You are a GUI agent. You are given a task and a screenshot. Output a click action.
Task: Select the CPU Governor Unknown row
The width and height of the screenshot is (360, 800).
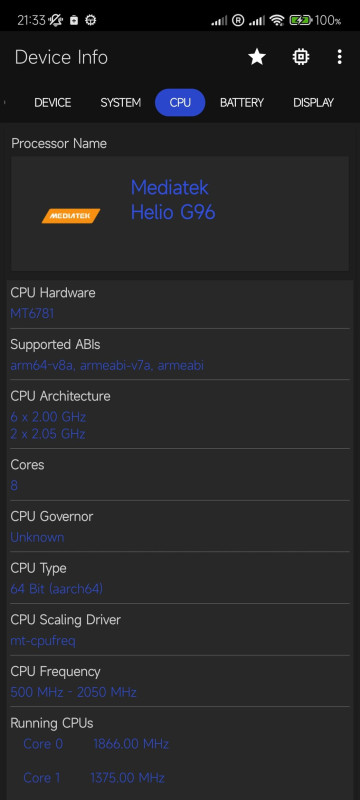click(179, 527)
